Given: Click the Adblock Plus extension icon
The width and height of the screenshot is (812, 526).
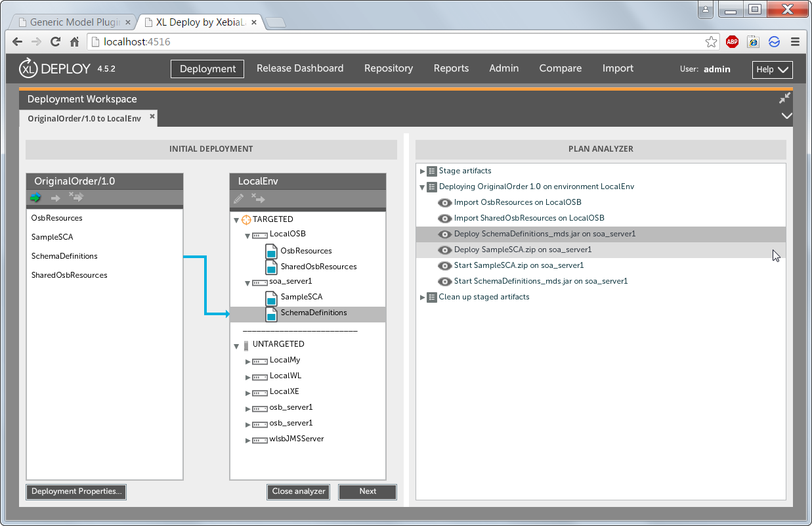Looking at the screenshot, I should coord(732,42).
